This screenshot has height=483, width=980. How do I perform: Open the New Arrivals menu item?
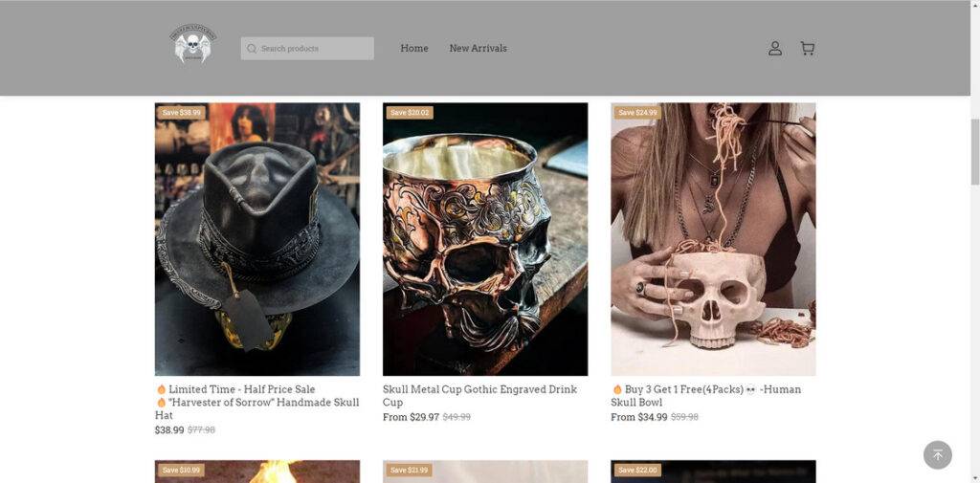click(479, 49)
